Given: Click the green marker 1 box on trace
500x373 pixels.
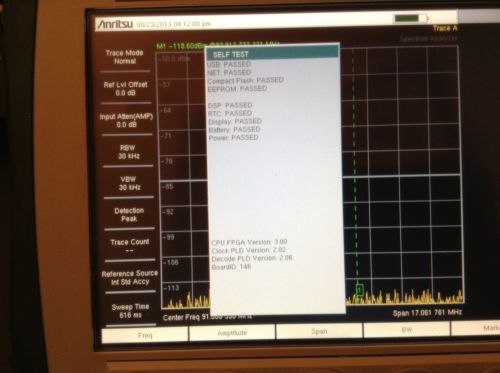Looking at the screenshot, I should 359,290.
